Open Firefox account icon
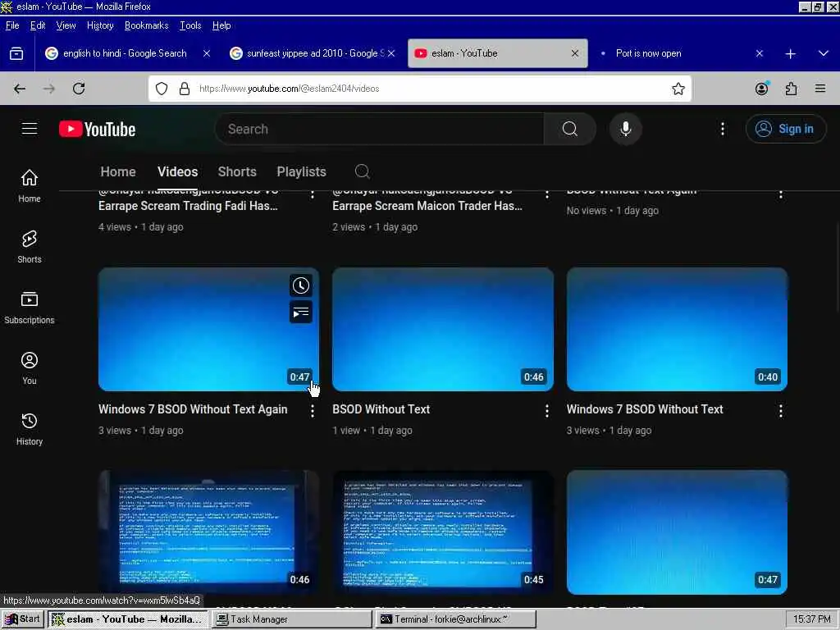 click(x=761, y=89)
